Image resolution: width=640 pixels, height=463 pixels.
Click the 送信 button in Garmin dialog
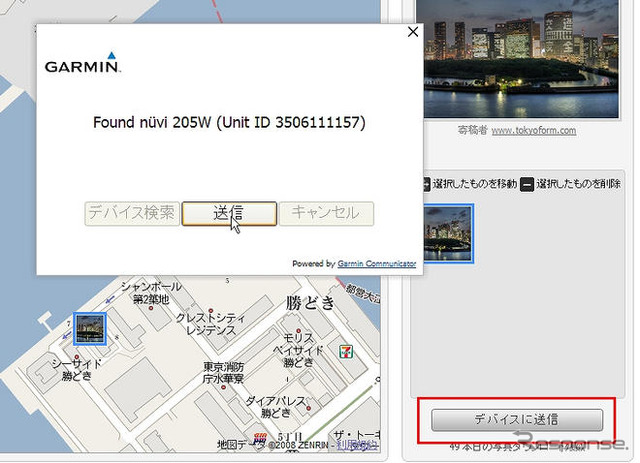[x=229, y=213]
